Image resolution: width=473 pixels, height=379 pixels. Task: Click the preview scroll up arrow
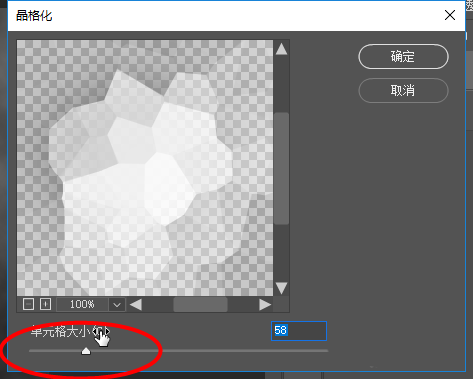click(x=281, y=49)
